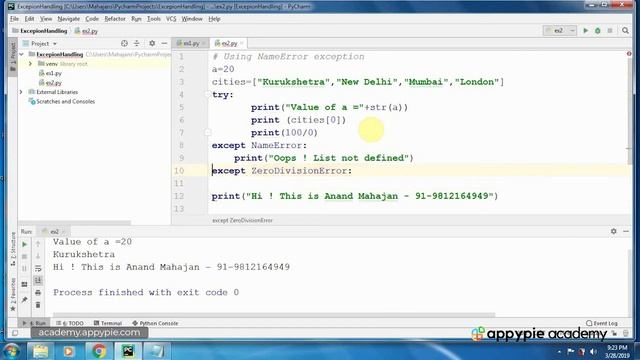Screen dimensions: 640x360
Task: Rerun ex2 in the Run panel
Action: pos(24,244)
